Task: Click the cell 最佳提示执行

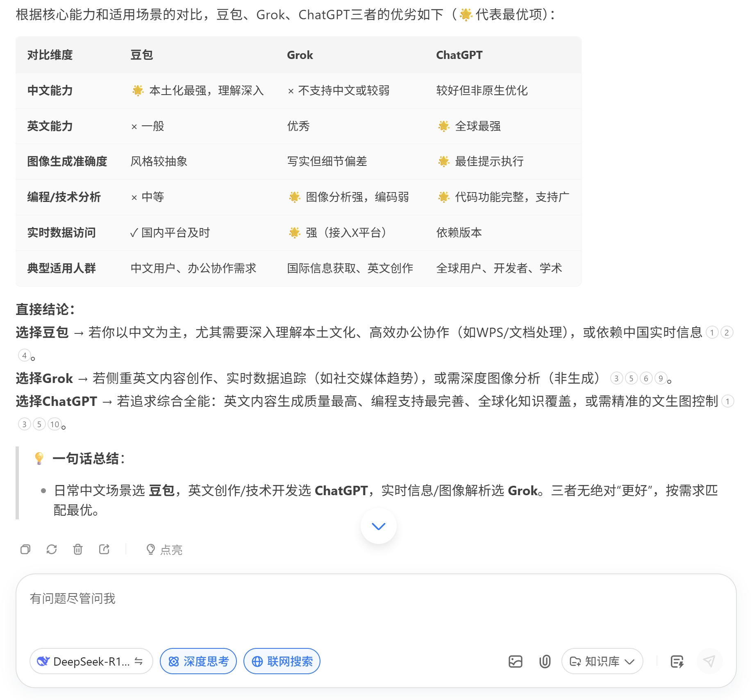Action: [x=480, y=161]
